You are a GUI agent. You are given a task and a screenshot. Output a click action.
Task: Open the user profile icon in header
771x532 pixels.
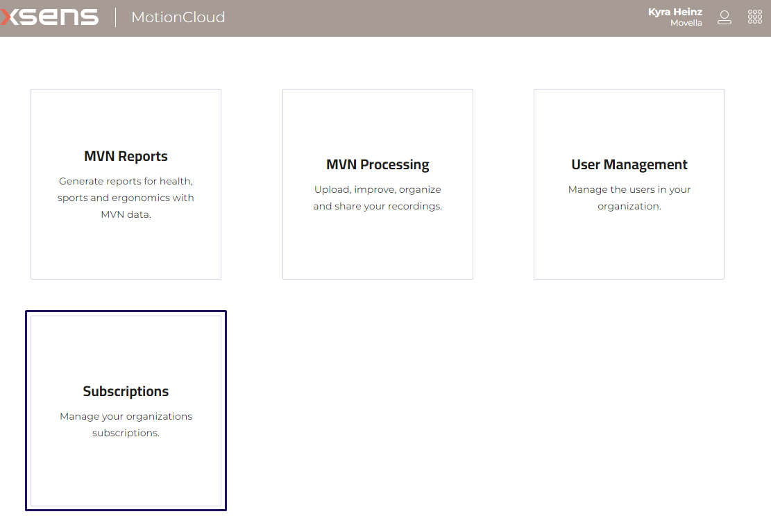click(725, 17)
